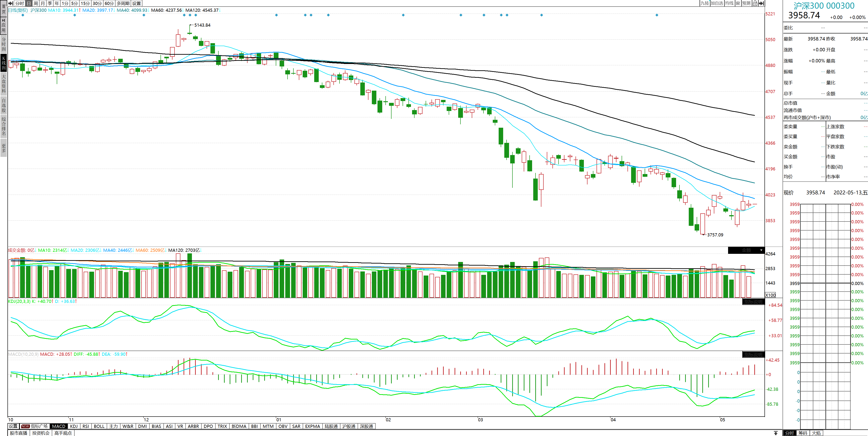Click the collapse-right arrow beside the lock

[761, 3]
